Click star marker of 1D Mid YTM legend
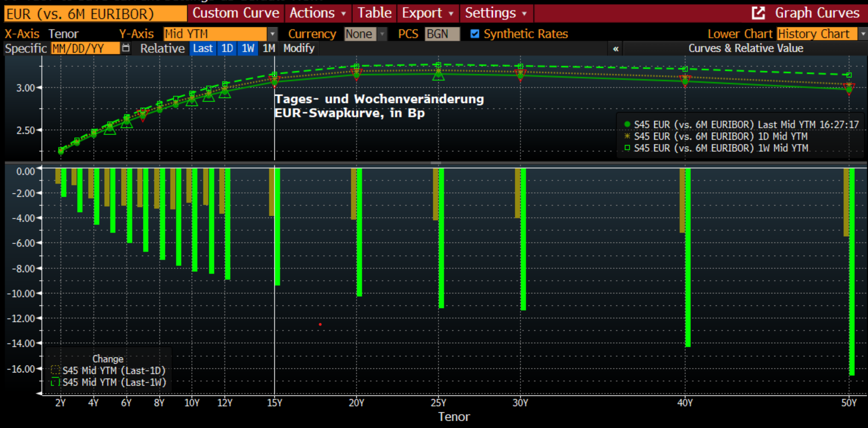This screenshot has height=428, width=868. tap(627, 136)
